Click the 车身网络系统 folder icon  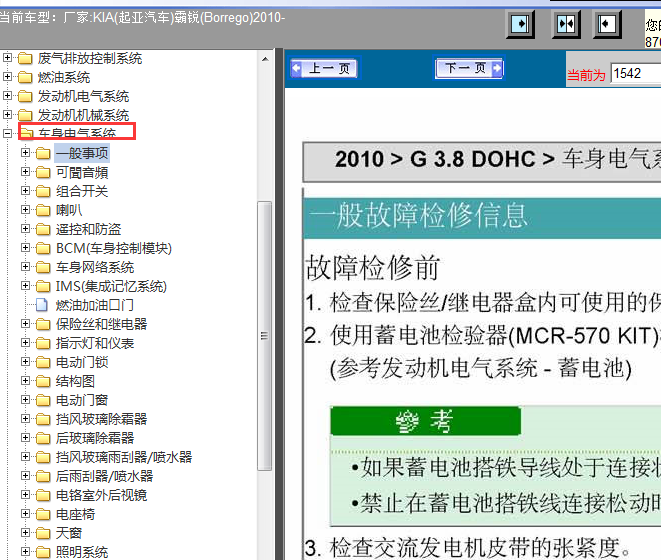click(x=43, y=267)
